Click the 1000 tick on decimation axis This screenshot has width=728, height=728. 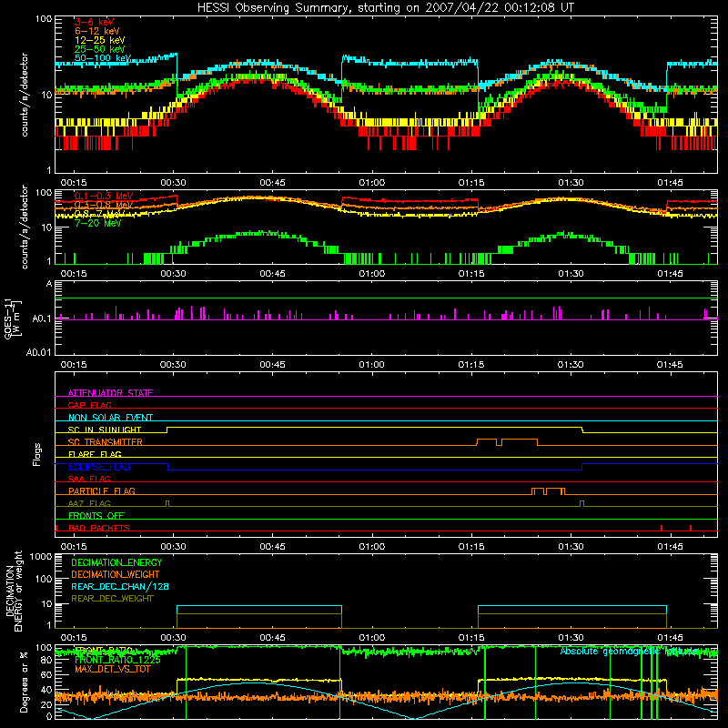pyautogui.click(x=41, y=557)
